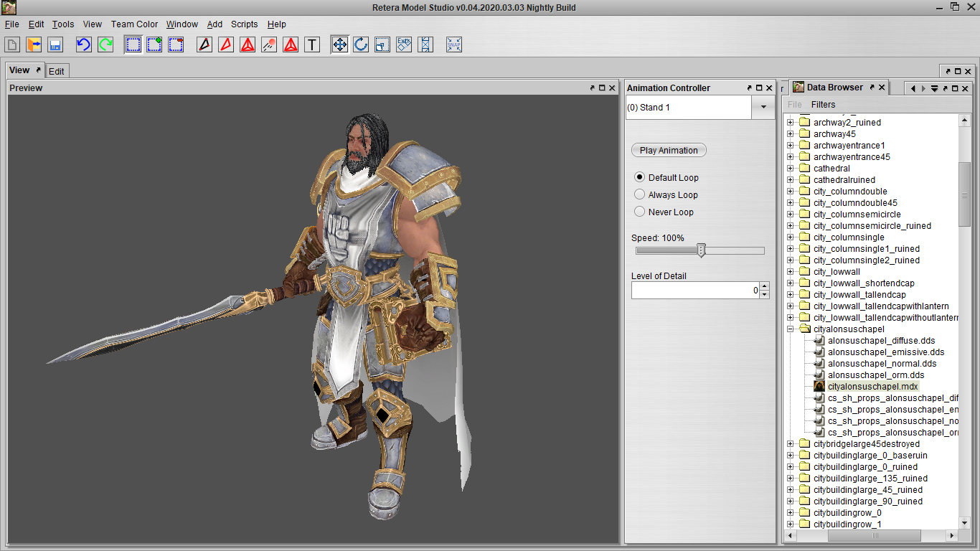The height and width of the screenshot is (551, 980).
Task: Click the green Redo arrow
Action: pos(105,44)
